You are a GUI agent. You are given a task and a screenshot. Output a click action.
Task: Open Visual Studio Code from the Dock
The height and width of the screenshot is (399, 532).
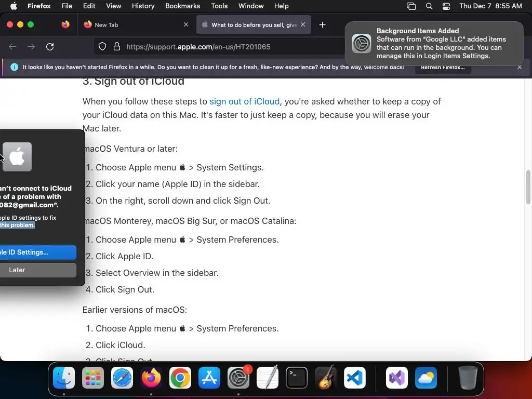point(354,378)
